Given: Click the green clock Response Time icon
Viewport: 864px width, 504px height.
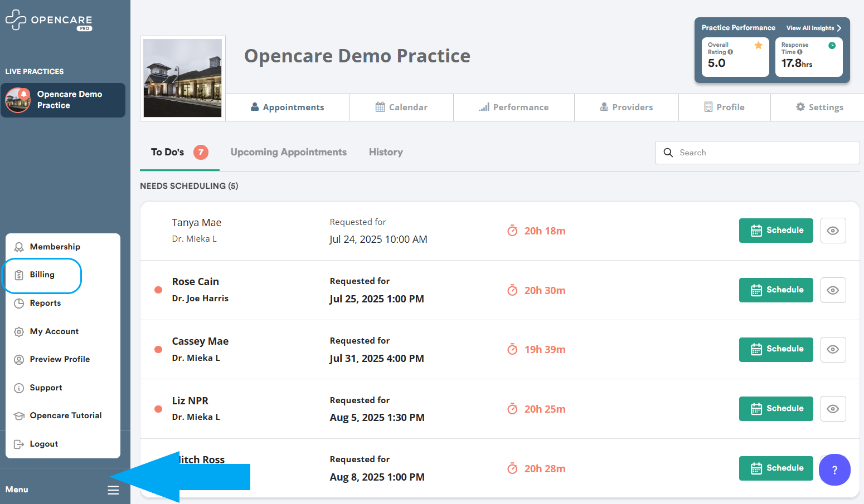Looking at the screenshot, I should pos(832,46).
